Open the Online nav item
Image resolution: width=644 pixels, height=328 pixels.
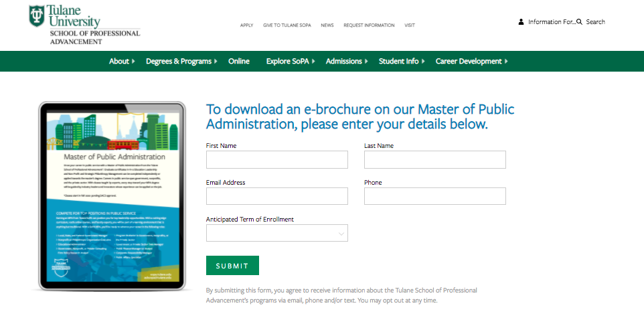238,62
